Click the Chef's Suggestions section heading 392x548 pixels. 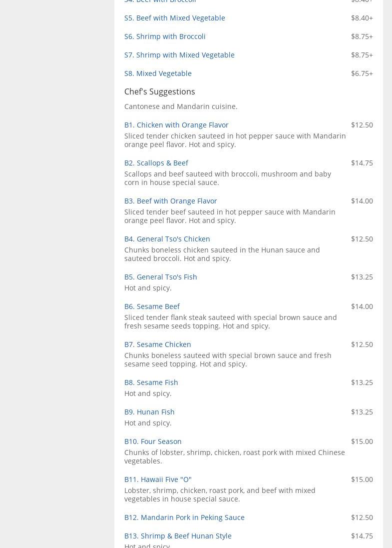coord(159,91)
